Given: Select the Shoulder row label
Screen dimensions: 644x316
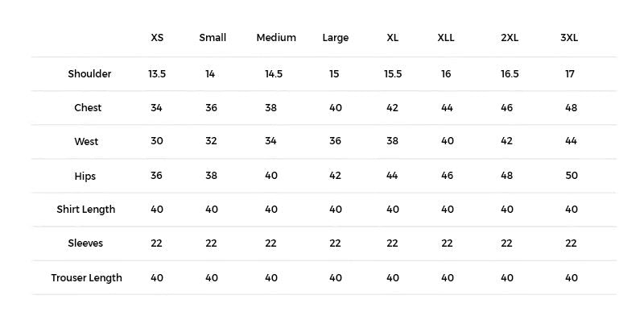Looking at the screenshot, I should point(89,73).
